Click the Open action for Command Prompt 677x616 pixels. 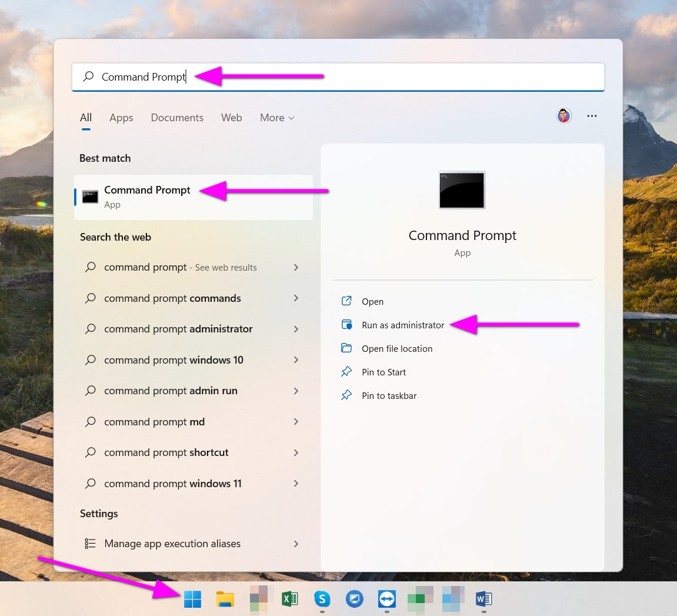[372, 301]
